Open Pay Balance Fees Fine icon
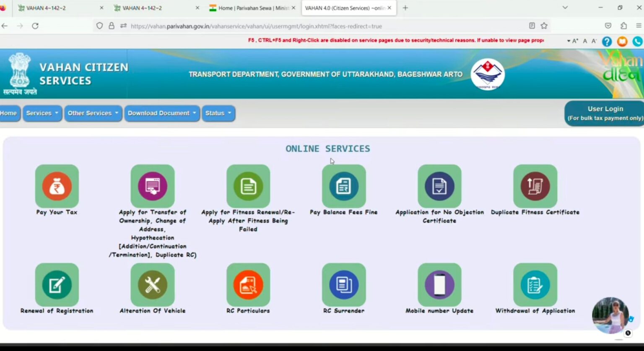Viewport: 644px width, 351px height. click(344, 186)
